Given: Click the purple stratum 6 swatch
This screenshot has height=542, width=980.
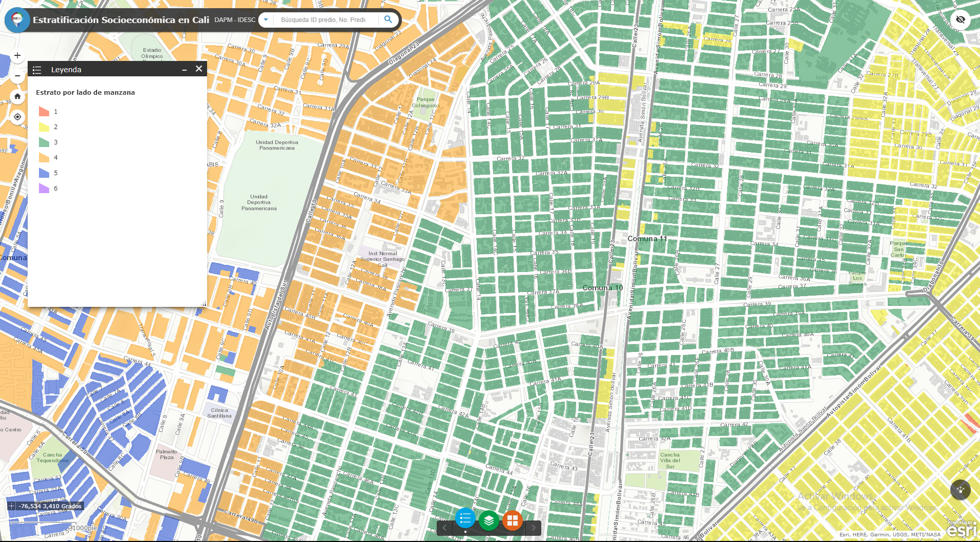Looking at the screenshot, I should tap(44, 188).
